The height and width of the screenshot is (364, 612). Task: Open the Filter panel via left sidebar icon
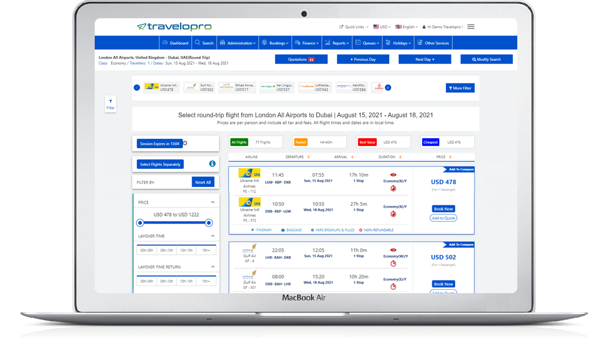[110, 104]
